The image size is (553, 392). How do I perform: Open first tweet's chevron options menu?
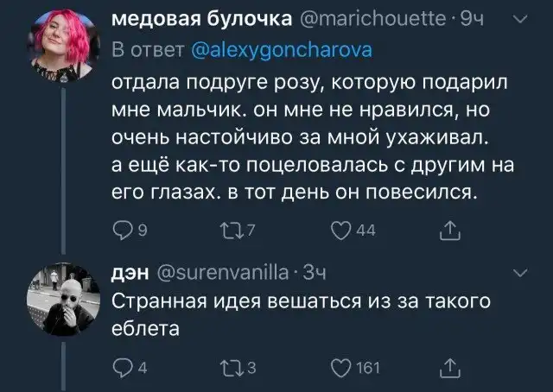(x=518, y=17)
